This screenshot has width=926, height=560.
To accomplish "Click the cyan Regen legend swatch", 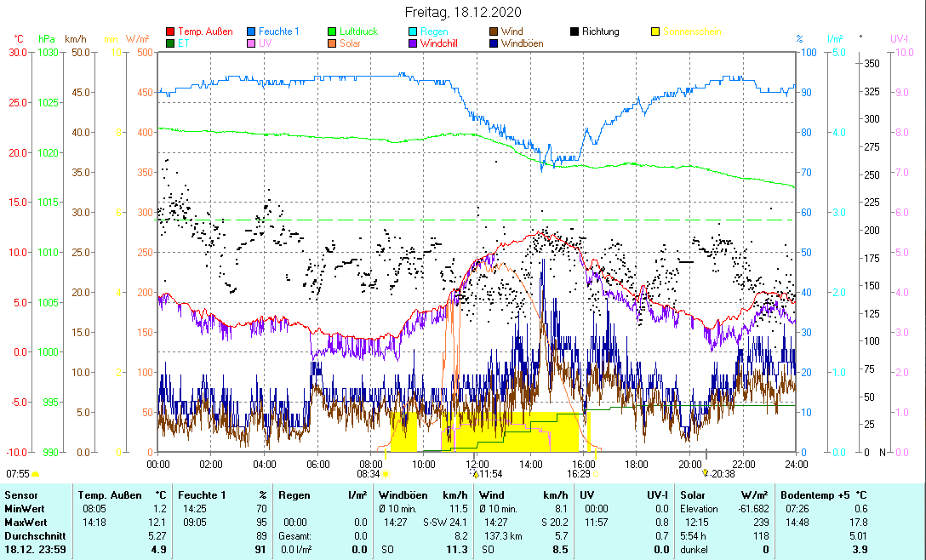I will coord(413,31).
